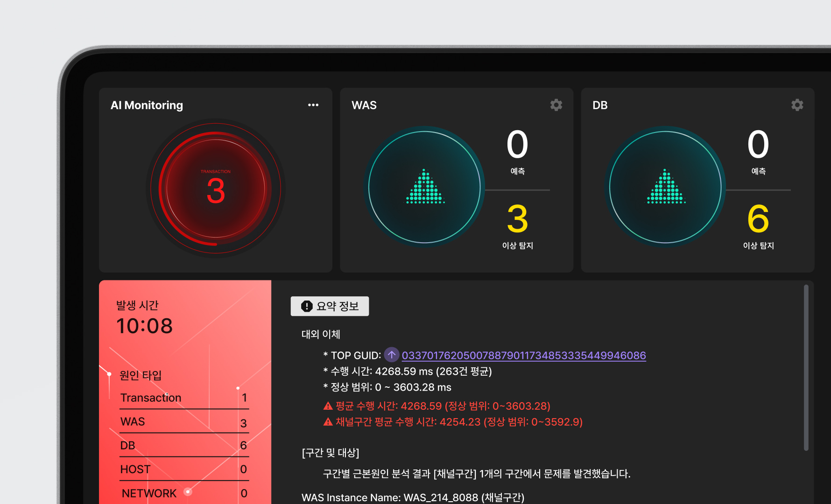Select the HOST cause type row
The height and width of the screenshot is (504, 831).
pyautogui.click(x=184, y=469)
